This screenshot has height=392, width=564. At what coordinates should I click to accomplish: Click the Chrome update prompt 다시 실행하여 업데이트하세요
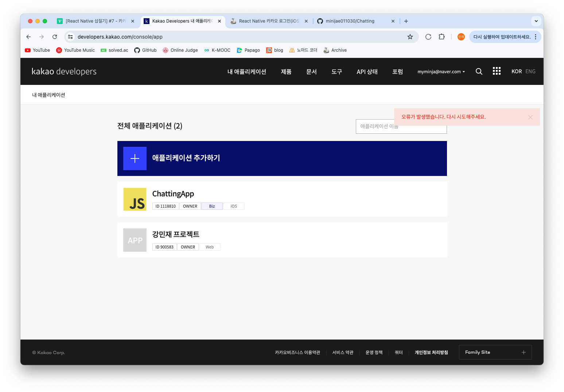(x=502, y=37)
